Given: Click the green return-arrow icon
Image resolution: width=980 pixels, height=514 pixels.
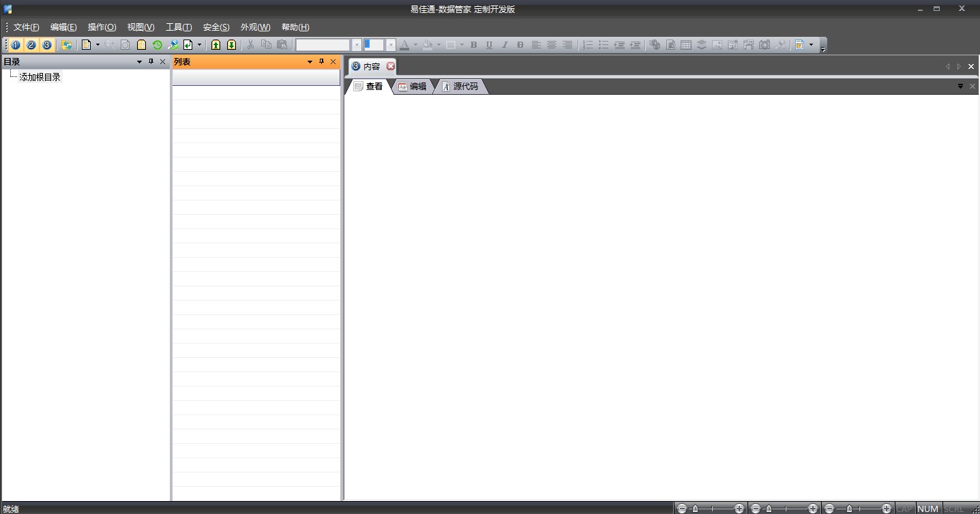Looking at the screenshot, I should click(188, 45).
